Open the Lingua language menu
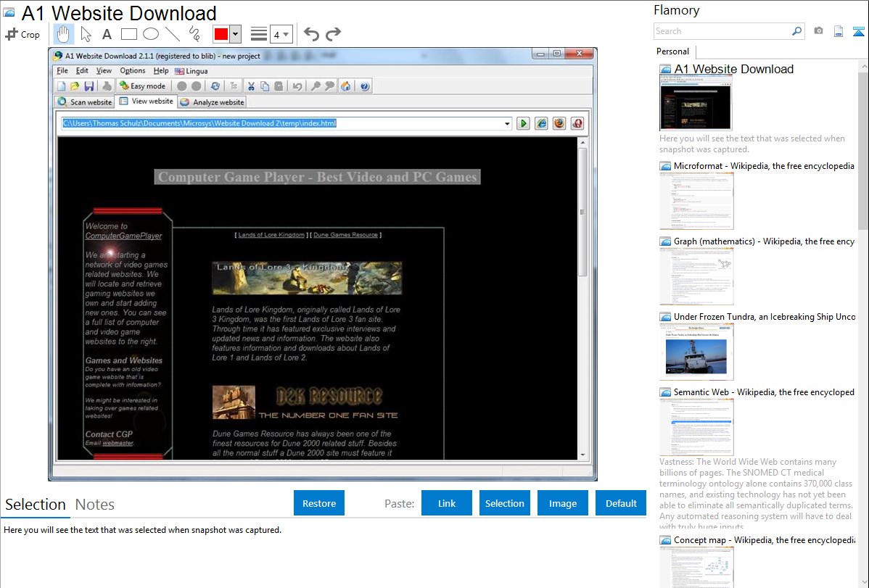The height and width of the screenshot is (588, 869). (x=191, y=71)
